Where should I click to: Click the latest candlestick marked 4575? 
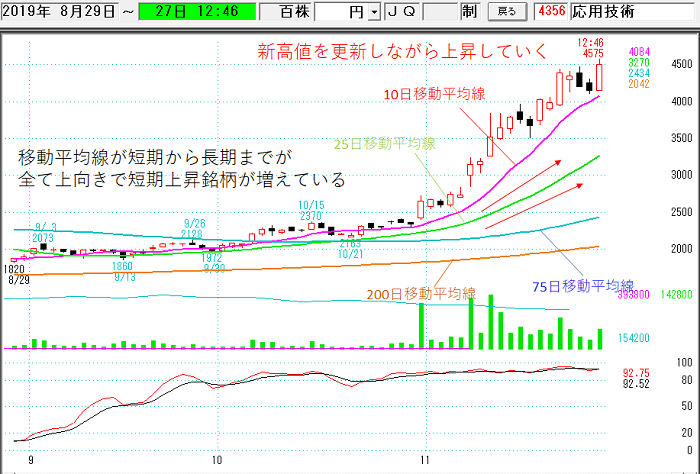click(600, 78)
